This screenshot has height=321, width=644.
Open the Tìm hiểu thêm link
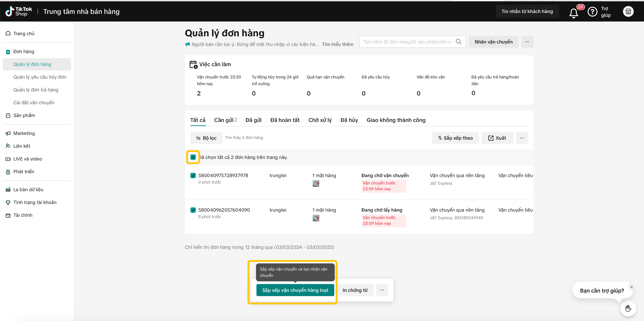337,44
